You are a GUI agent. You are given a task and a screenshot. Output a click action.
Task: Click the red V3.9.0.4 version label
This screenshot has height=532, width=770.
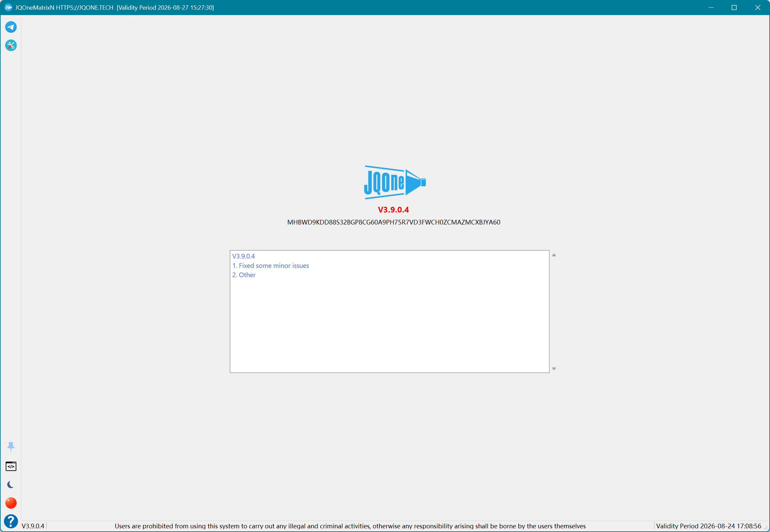pyautogui.click(x=393, y=210)
